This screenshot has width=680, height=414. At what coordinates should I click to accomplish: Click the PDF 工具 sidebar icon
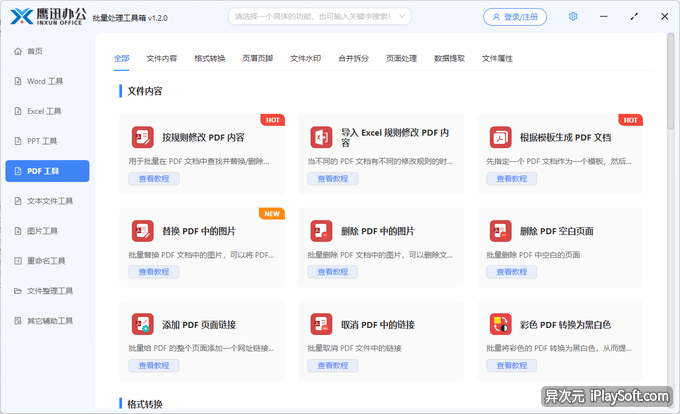coord(18,171)
